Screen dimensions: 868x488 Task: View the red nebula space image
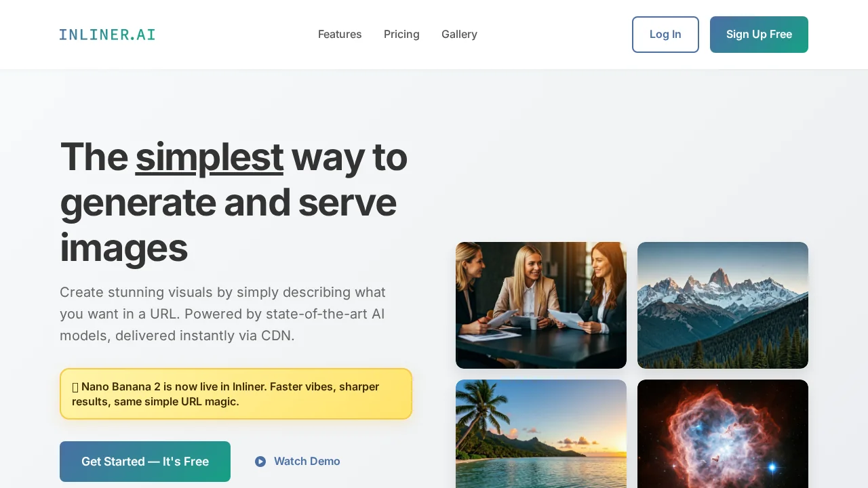point(723,434)
